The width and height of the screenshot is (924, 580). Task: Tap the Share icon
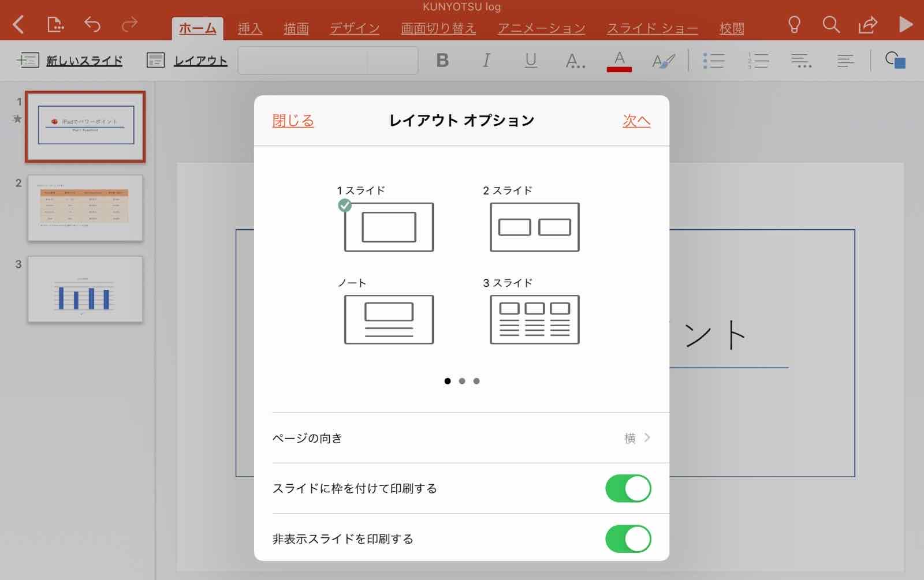pyautogui.click(x=868, y=24)
